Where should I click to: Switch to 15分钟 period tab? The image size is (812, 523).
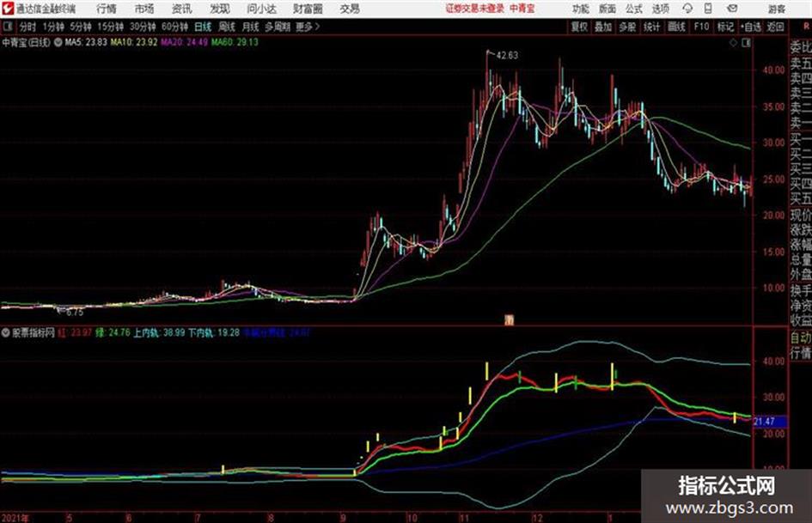[111, 27]
